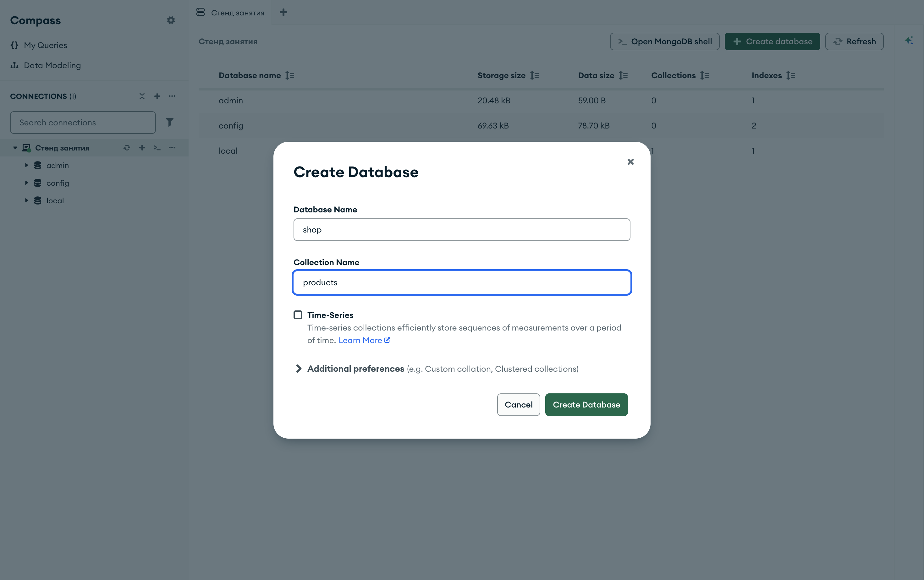The height and width of the screenshot is (580, 924).
Task: Collapse all connections icon
Action: pos(142,96)
